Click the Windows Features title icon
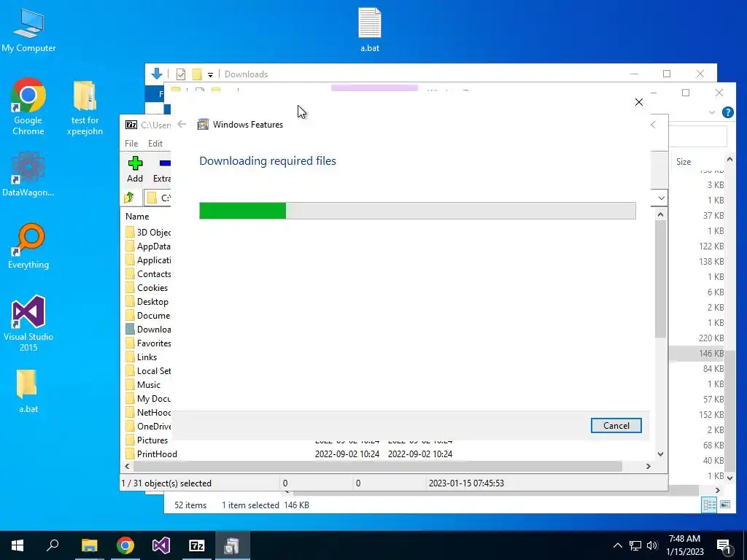 click(203, 124)
